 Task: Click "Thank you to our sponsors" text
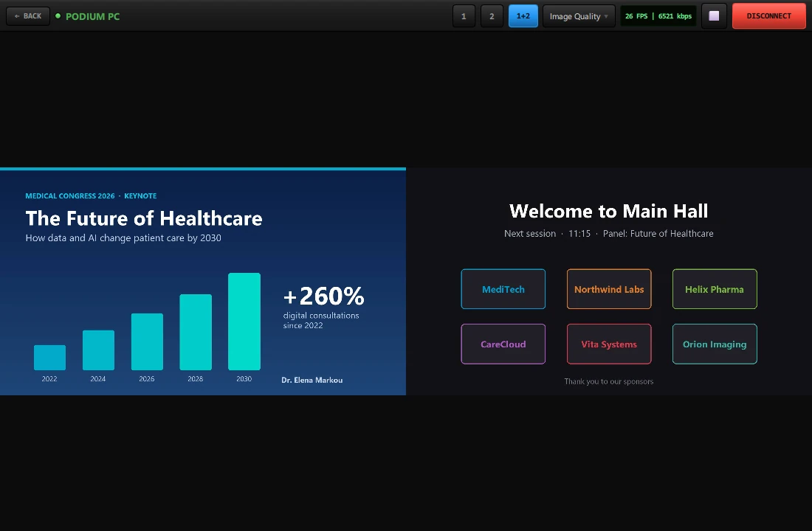coord(609,381)
